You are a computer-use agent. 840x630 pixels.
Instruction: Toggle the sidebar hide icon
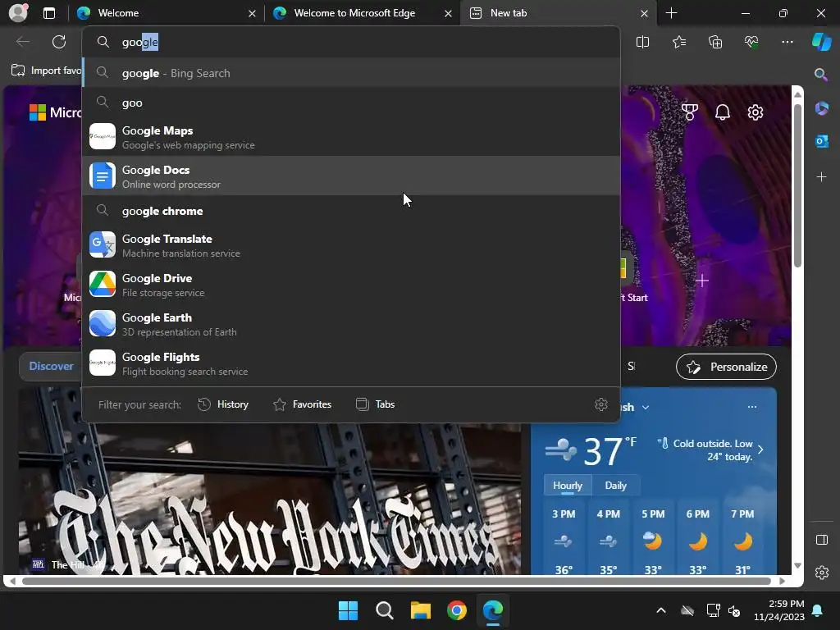822,540
